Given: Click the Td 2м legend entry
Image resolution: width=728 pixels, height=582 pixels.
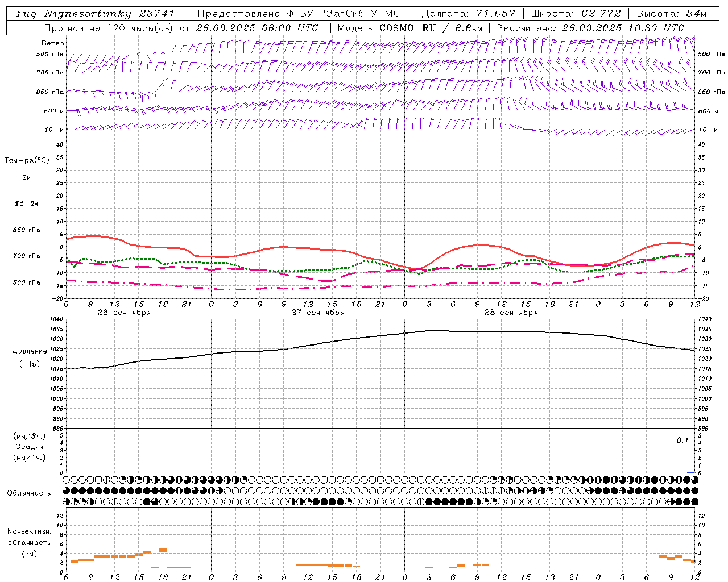Looking at the screenshot, I should pyautogui.click(x=27, y=203).
